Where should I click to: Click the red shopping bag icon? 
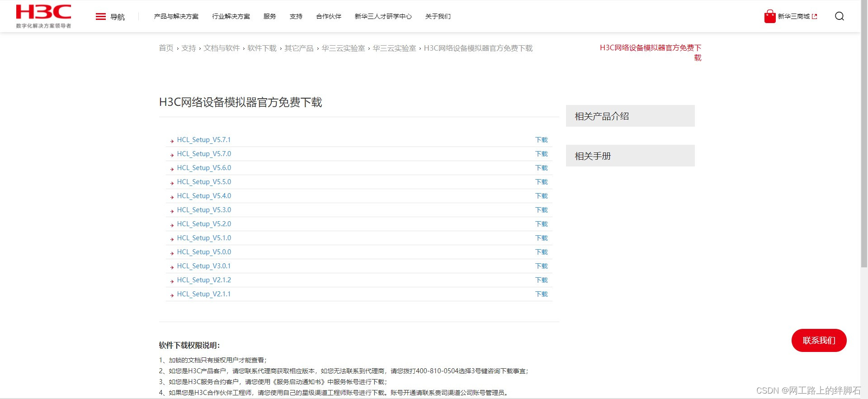[770, 16]
